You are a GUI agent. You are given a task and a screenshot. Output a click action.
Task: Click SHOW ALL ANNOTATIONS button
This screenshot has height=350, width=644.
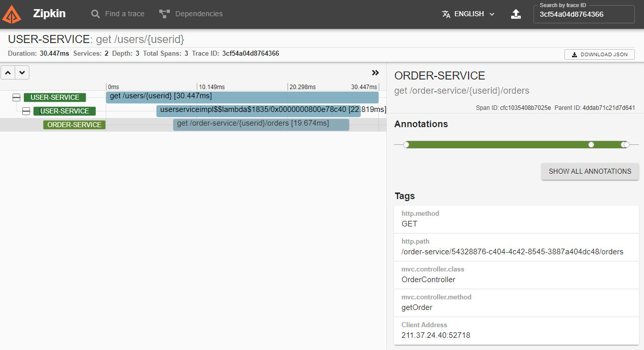[590, 171]
